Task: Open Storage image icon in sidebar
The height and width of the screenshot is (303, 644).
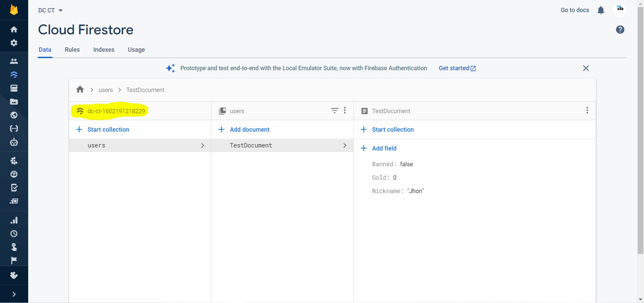Action: point(14,102)
